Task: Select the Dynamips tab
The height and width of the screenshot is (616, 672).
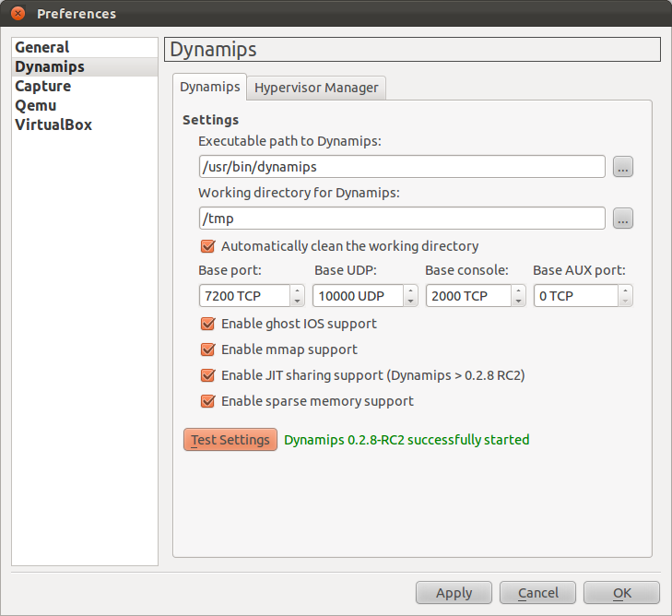Action: 209,87
